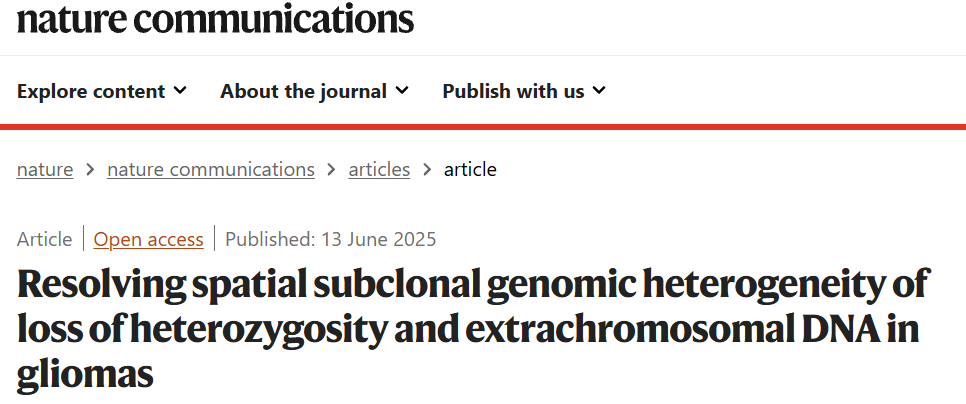
Task: Expand the Publish with us chevron
Action: pos(599,91)
